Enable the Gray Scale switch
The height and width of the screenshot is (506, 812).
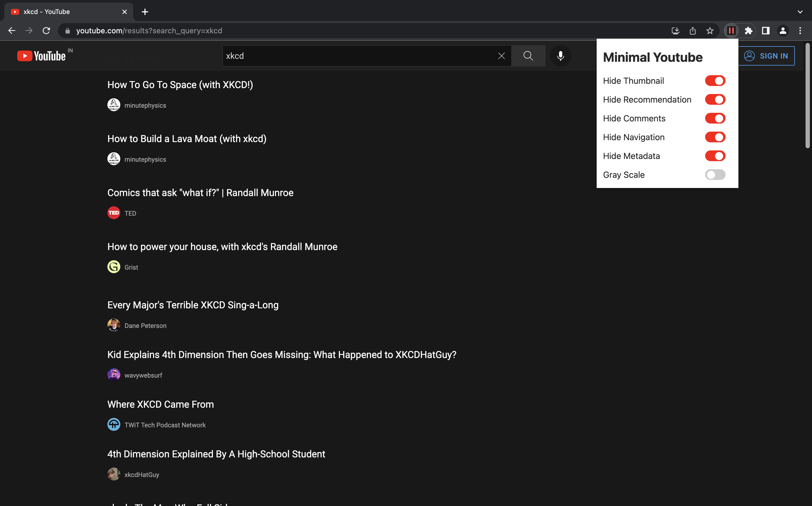click(x=715, y=175)
